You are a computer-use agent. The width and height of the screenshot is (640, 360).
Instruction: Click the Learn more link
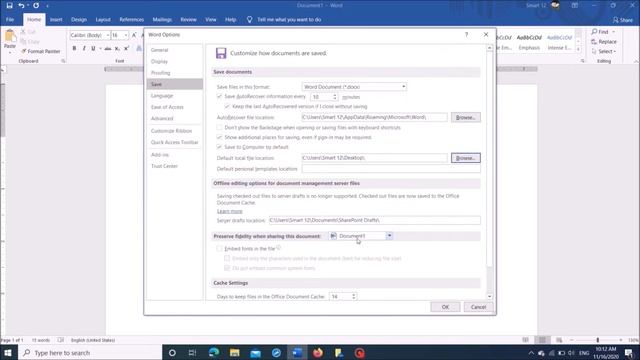point(230,211)
